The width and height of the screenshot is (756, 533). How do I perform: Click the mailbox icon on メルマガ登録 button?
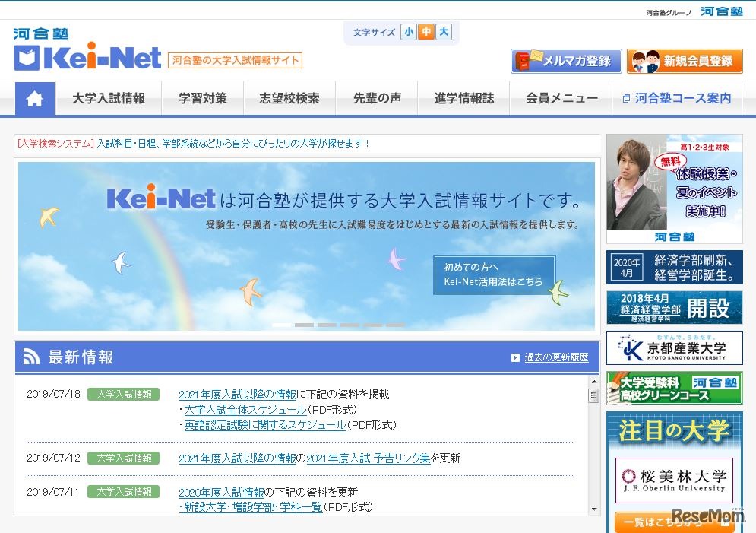(x=527, y=60)
